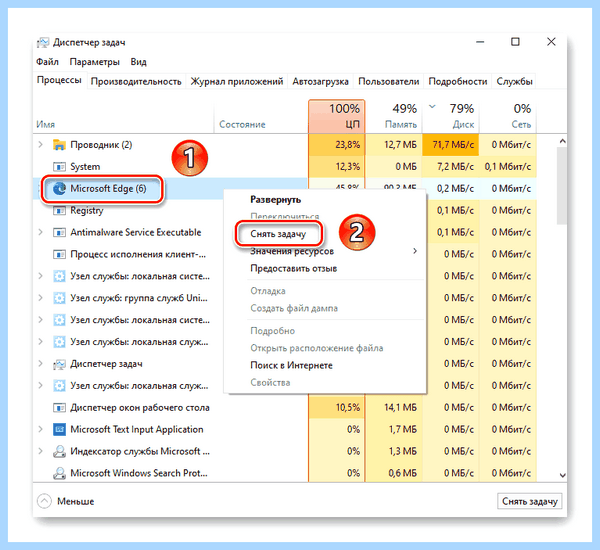Switch to the Производительность tab

point(136,82)
